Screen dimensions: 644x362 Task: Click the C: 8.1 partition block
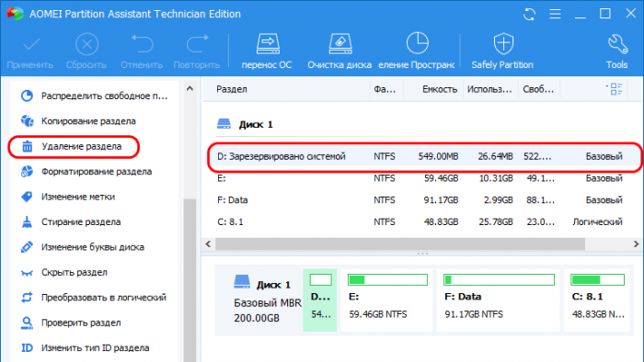[x=597, y=300]
